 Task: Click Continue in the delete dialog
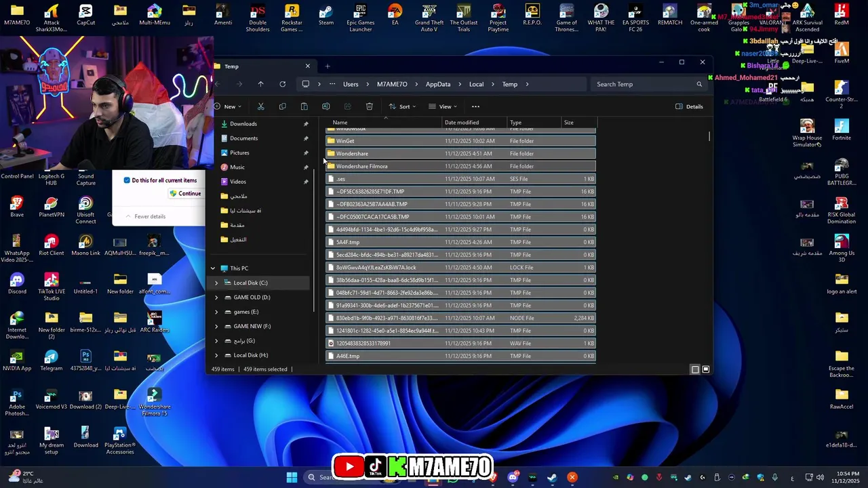(186, 194)
